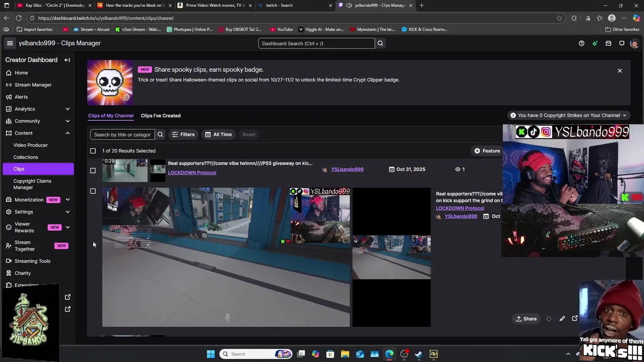Click the circular icon next to Share
The image size is (644, 362).
pyautogui.click(x=548, y=319)
